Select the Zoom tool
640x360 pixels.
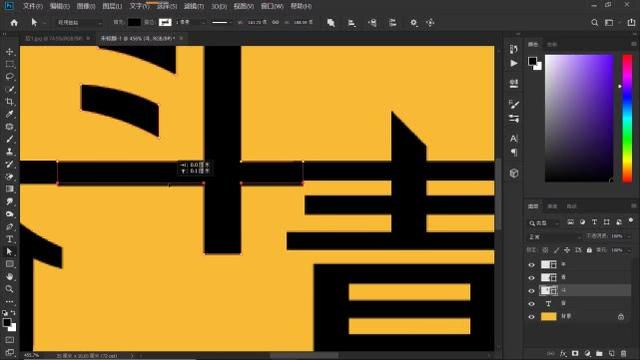[10, 289]
